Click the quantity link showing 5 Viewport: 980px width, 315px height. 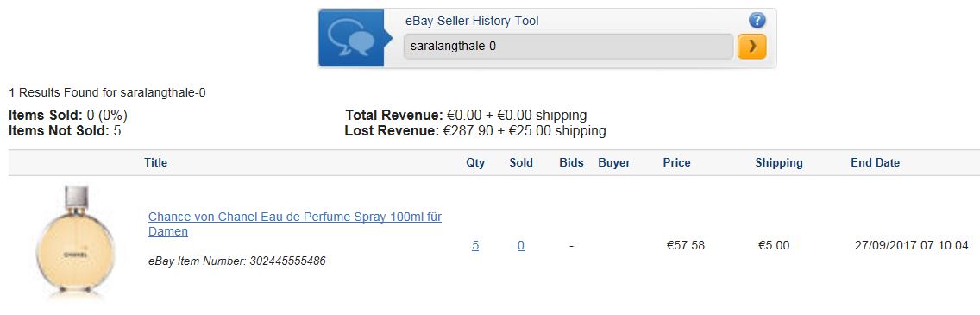pos(475,246)
